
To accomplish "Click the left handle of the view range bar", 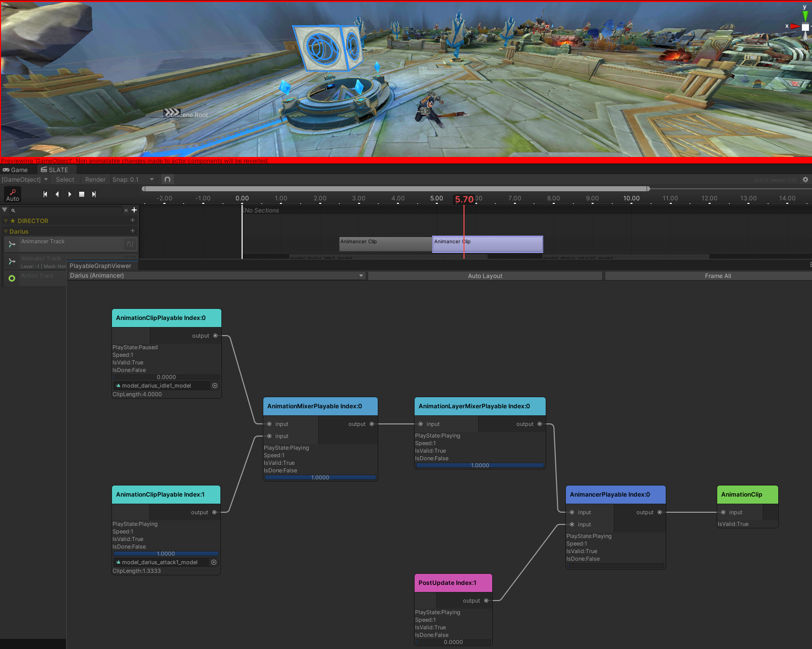I will [x=144, y=189].
